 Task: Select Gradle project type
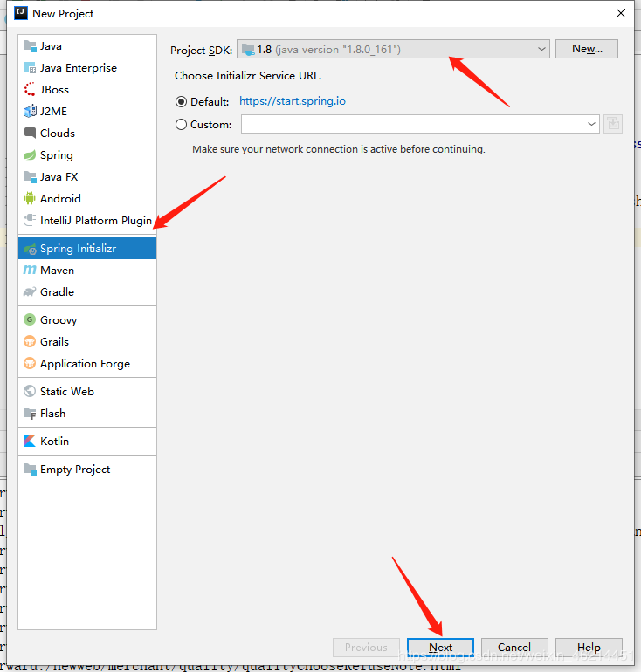[87, 291]
